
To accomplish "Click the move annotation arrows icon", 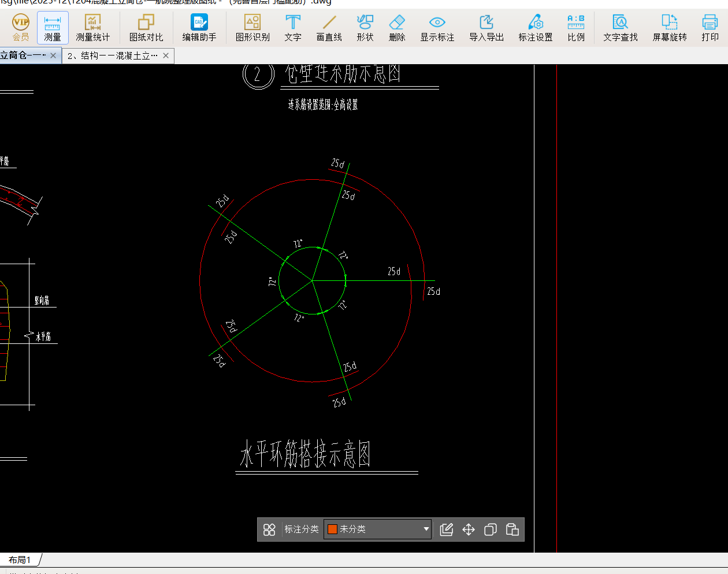I will (x=469, y=529).
